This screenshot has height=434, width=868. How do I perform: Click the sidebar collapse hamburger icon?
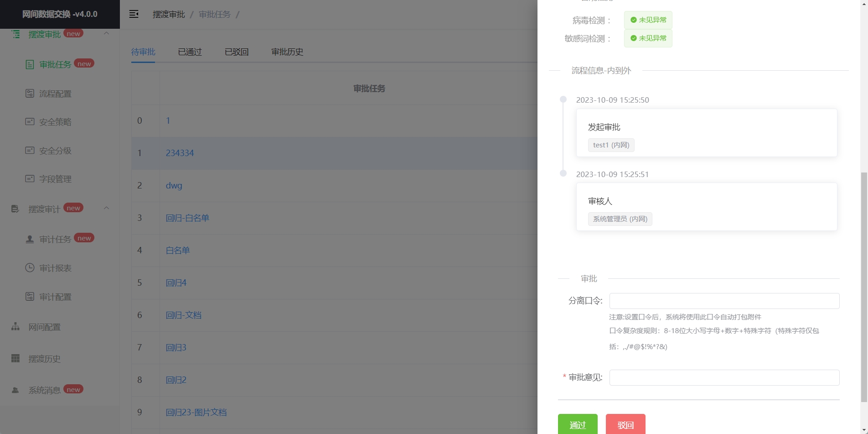[134, 14]
